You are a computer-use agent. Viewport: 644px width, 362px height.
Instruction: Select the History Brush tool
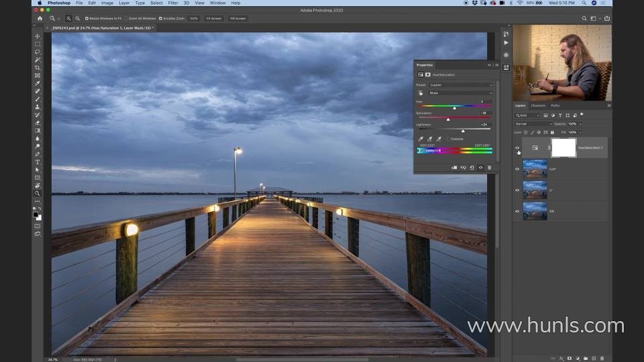coord(38,115)
